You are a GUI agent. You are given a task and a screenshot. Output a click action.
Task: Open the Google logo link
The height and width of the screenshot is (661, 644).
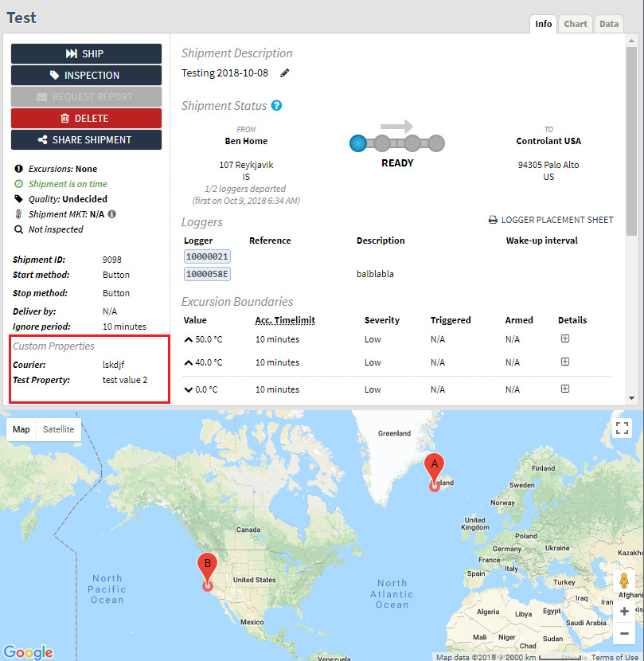point(28,652)
